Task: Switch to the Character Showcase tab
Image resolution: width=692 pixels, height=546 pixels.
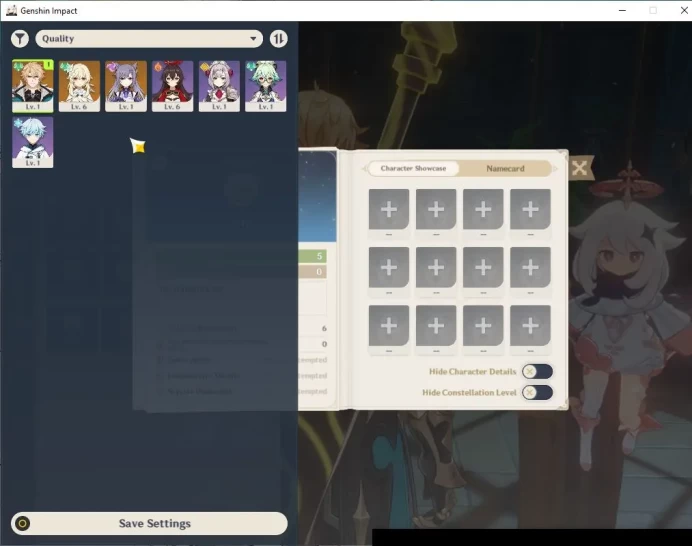Action: point(413,169)
